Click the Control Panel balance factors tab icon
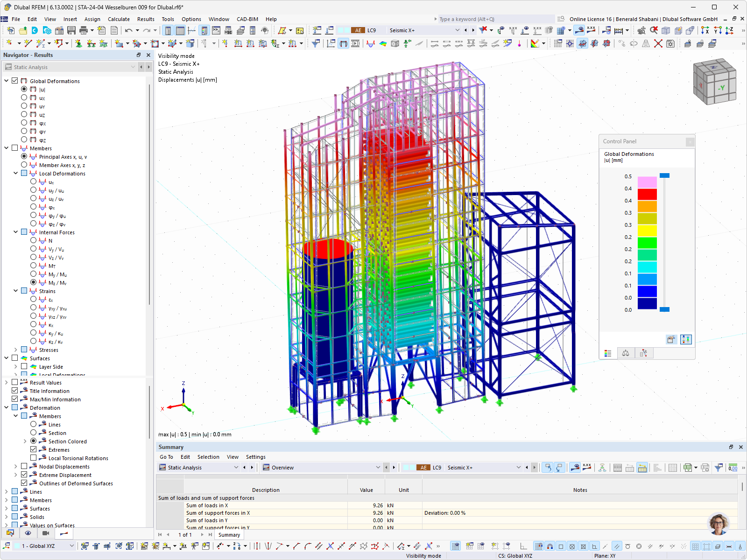This screenshot has width=747, height=560. (626, 353)
